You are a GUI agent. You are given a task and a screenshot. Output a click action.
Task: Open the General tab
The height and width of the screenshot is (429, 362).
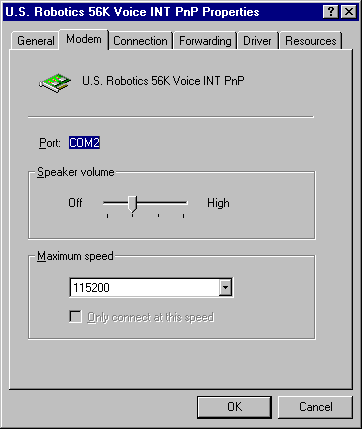tap(35, 41)
